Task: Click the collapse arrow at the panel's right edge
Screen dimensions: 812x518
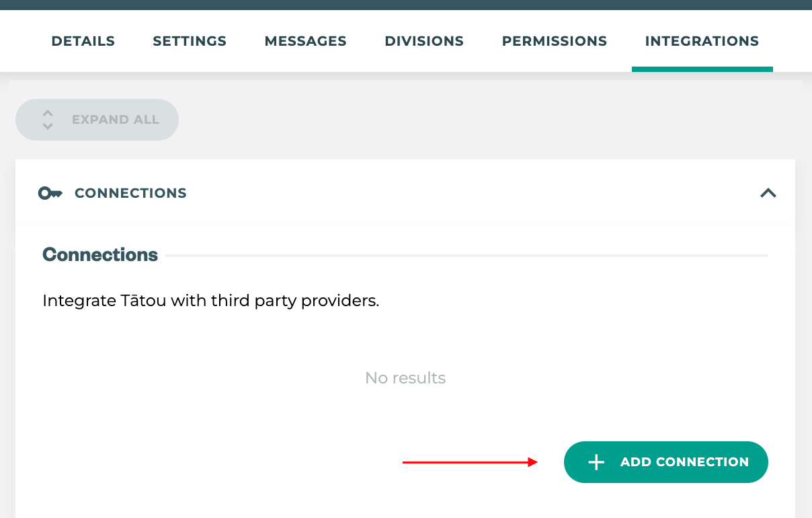Action: tap(768, 193)
